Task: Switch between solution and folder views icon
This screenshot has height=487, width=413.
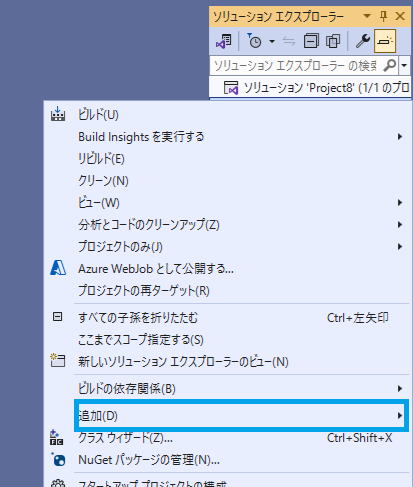Action: [224, 41]
